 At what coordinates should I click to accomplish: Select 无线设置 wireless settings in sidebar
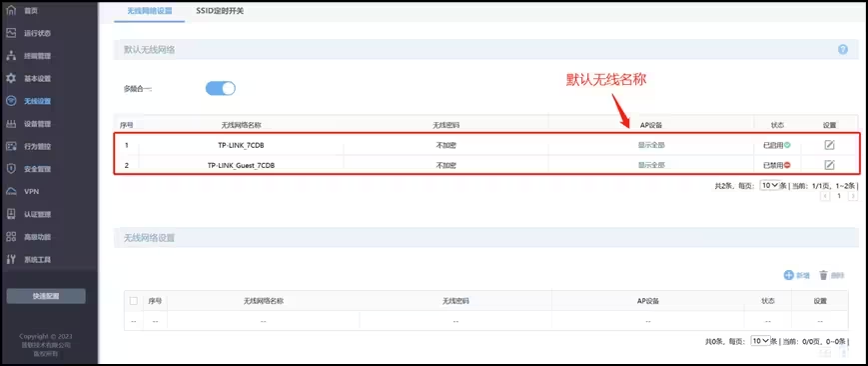click(37, 101)
